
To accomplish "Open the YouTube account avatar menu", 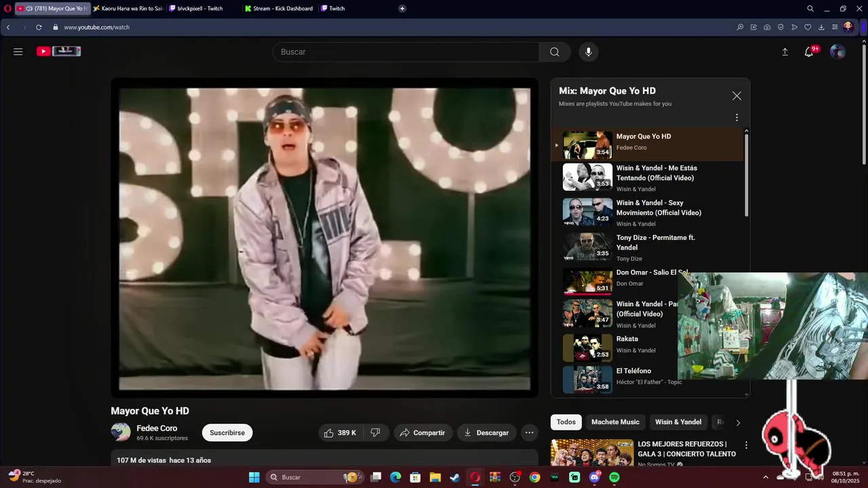I will (838, 52).
